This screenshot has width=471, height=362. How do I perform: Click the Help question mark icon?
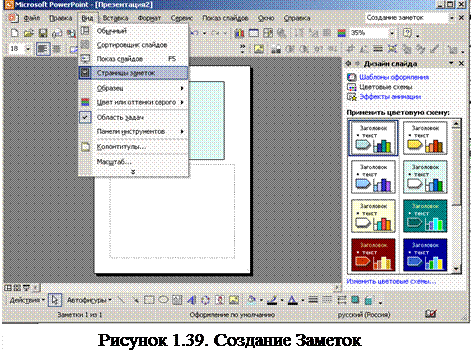coord(407,33)
